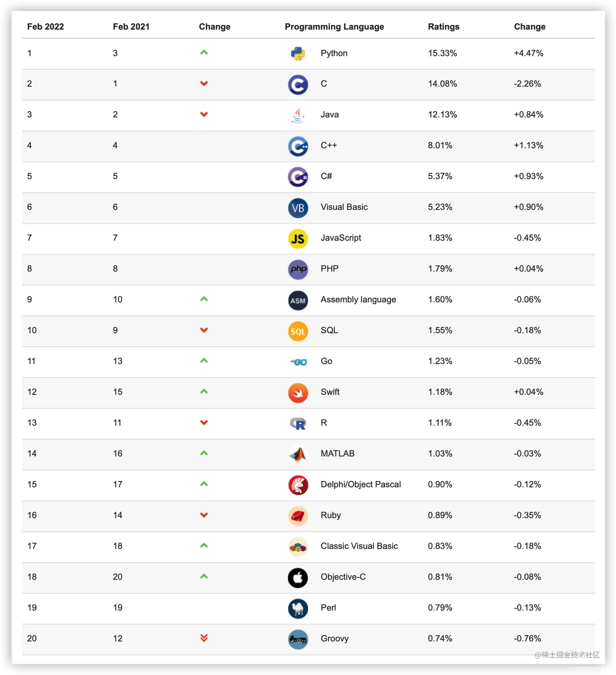The width and height of the screenshot is (616, 675).
Task: Click the red down arrow in C row
Action: pyautogui.click(x=204, y=84)
